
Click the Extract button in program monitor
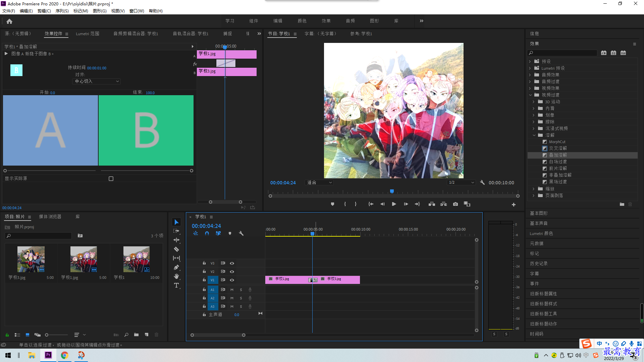pyautogui.click(x=443, y=204)
